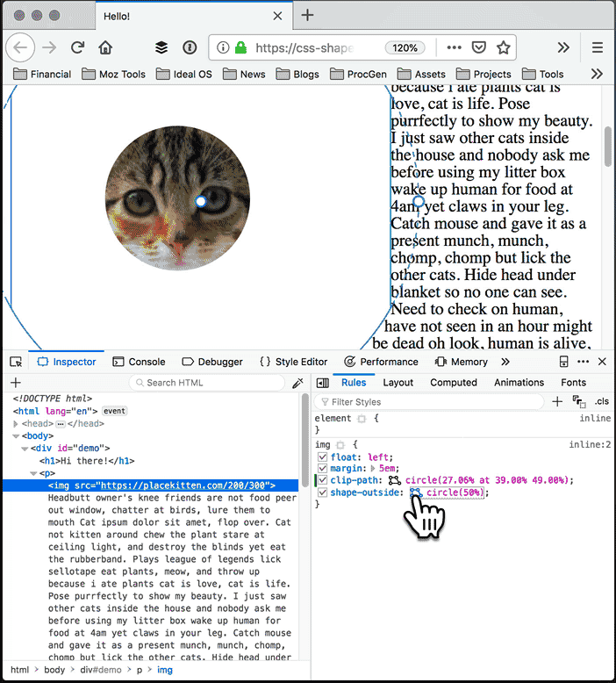The height and width of the screenshot is (683, 616).
Task: Click selector highlighter next to img rule
Action: click(x=340, y=445)
